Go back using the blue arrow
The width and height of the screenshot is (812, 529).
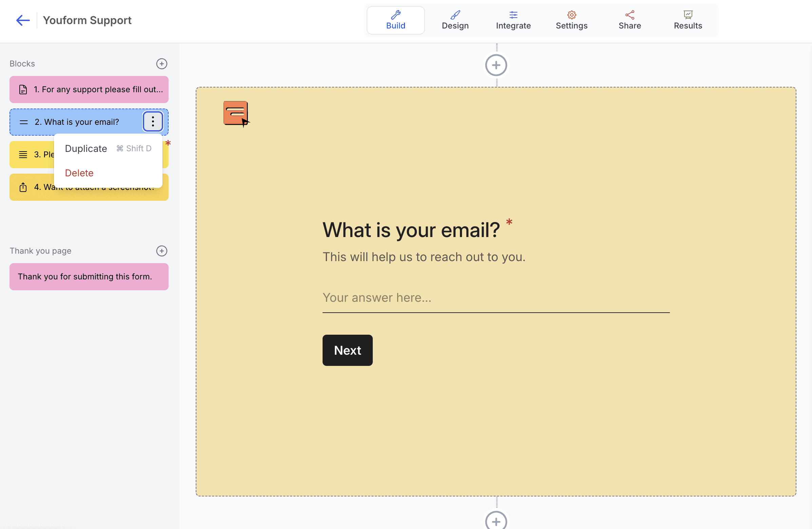click(x=23, y=20)
